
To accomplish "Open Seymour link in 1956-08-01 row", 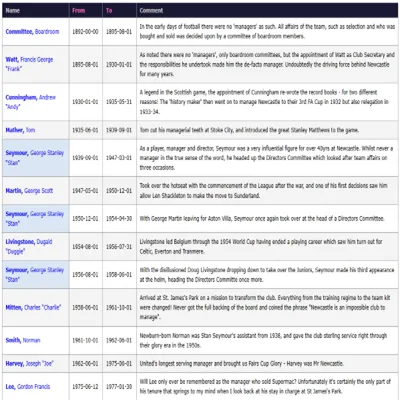I will [x=35, y=275].
